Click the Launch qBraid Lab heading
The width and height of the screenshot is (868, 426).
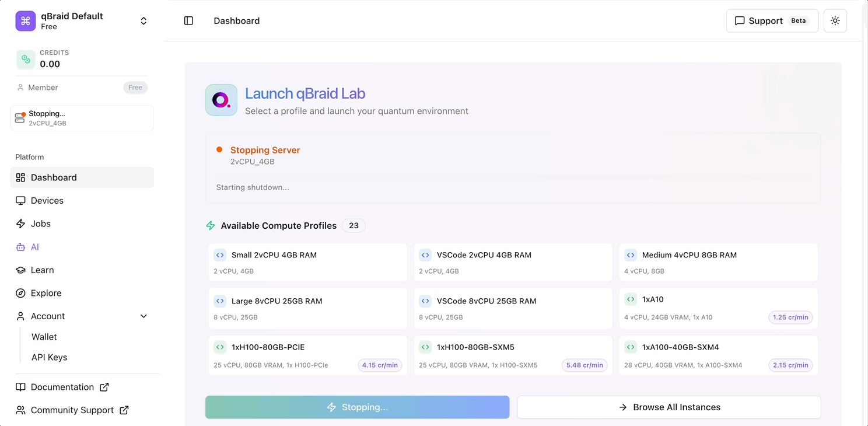click(x=305, y=93)
